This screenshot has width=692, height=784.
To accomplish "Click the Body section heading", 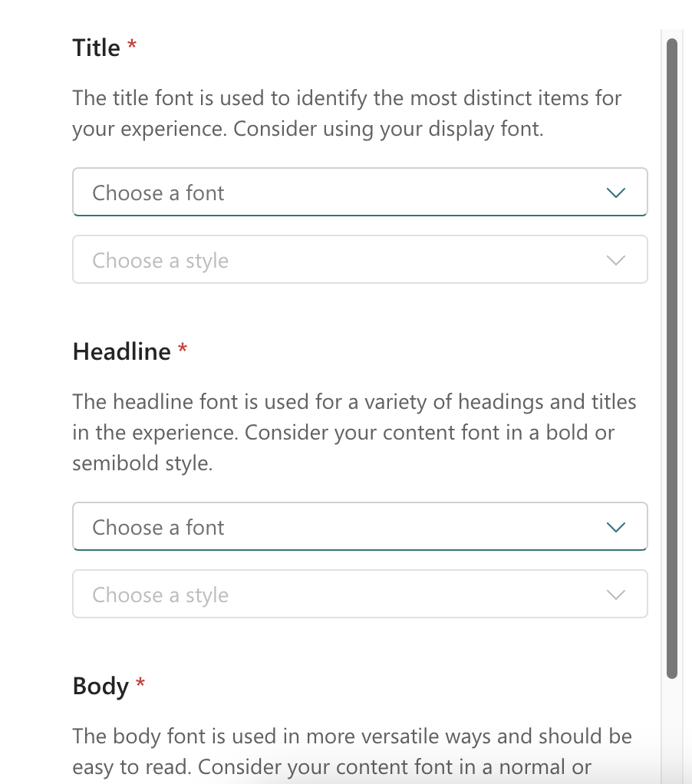I will point(101,687).
